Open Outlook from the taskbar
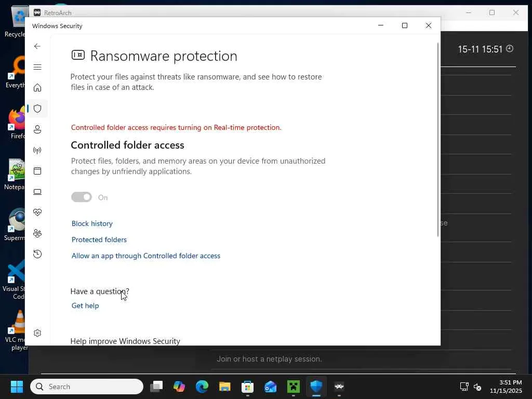Screen dimensions: 532x399 (x=270, y=387)
